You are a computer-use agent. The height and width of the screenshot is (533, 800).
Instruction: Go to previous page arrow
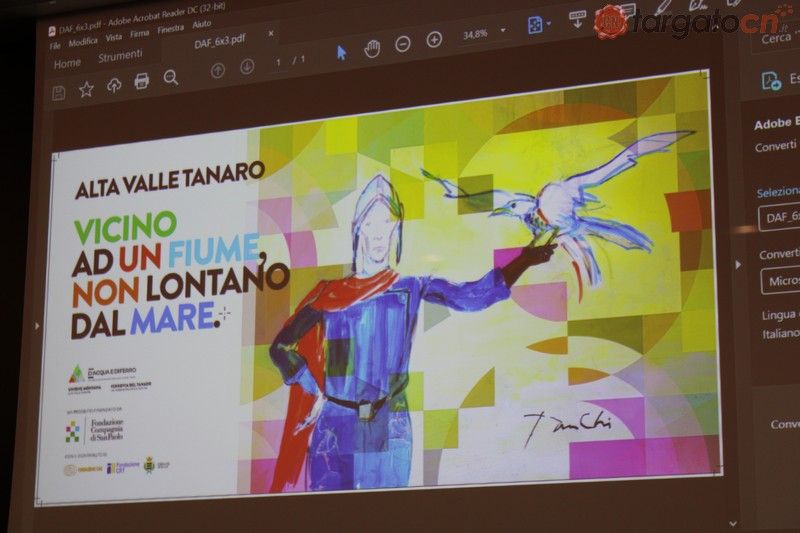[x=217, y=70]
